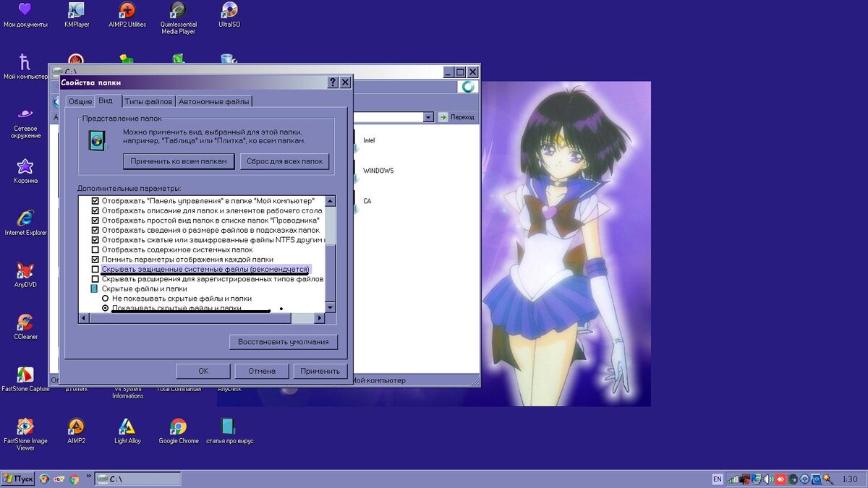Screen dimensions: 868x488
Task: Click the Сетевое окружение desktop icon
Action: pos(25,123)
